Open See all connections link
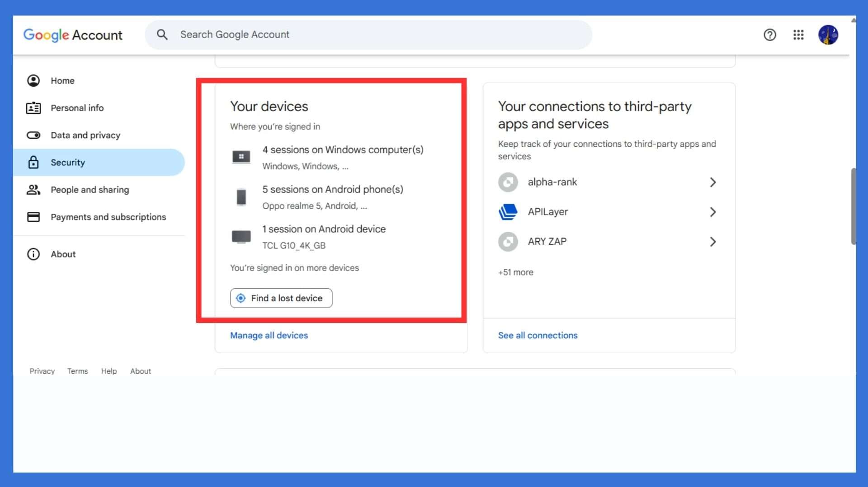 538,336
